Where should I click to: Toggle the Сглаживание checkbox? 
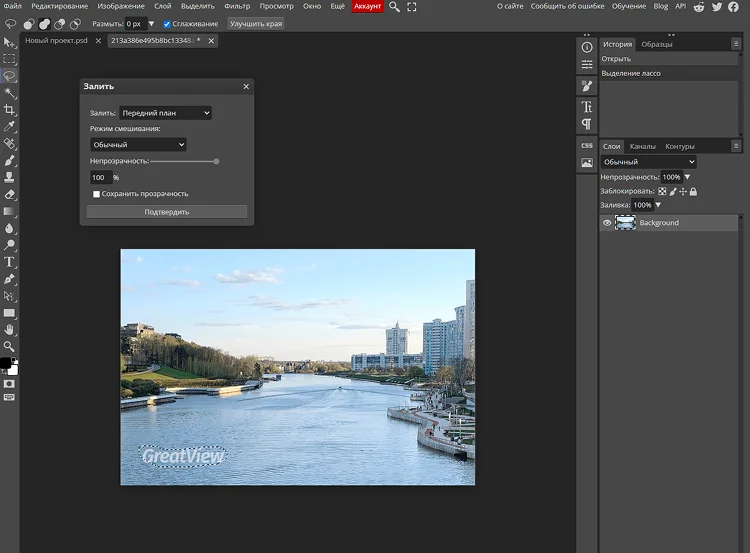(x=167, y=24)
